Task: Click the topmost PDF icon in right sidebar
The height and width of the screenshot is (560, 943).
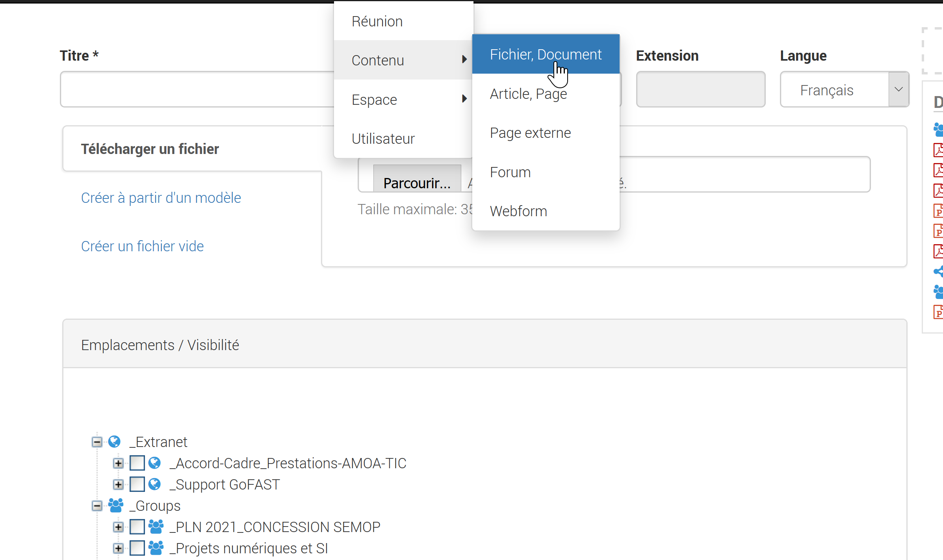Action: (x=938, y=150)
